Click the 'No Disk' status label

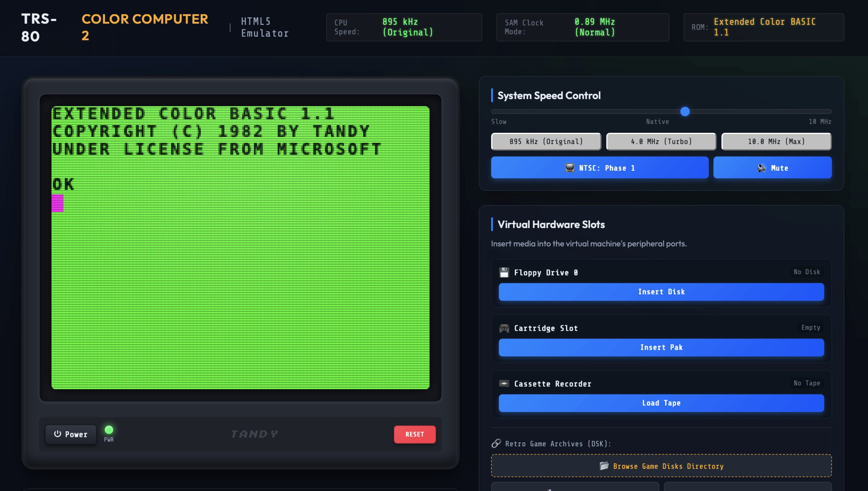click(807, 272)
